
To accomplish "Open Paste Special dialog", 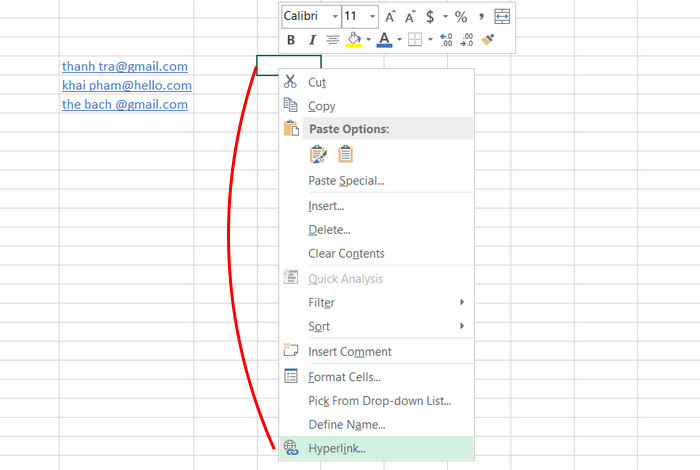I will tap(377, 181).
